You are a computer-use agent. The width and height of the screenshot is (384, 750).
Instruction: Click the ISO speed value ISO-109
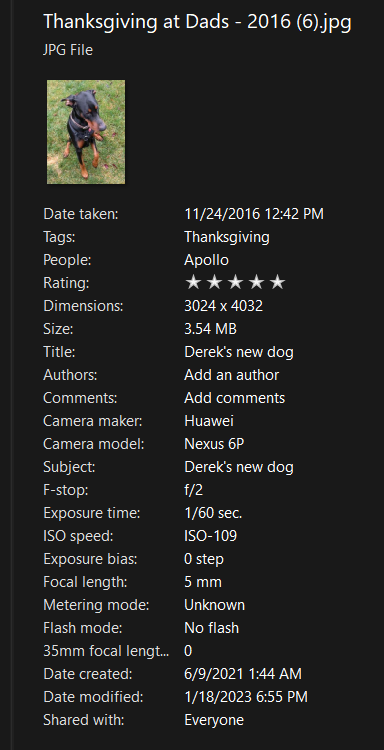(210, 536)
